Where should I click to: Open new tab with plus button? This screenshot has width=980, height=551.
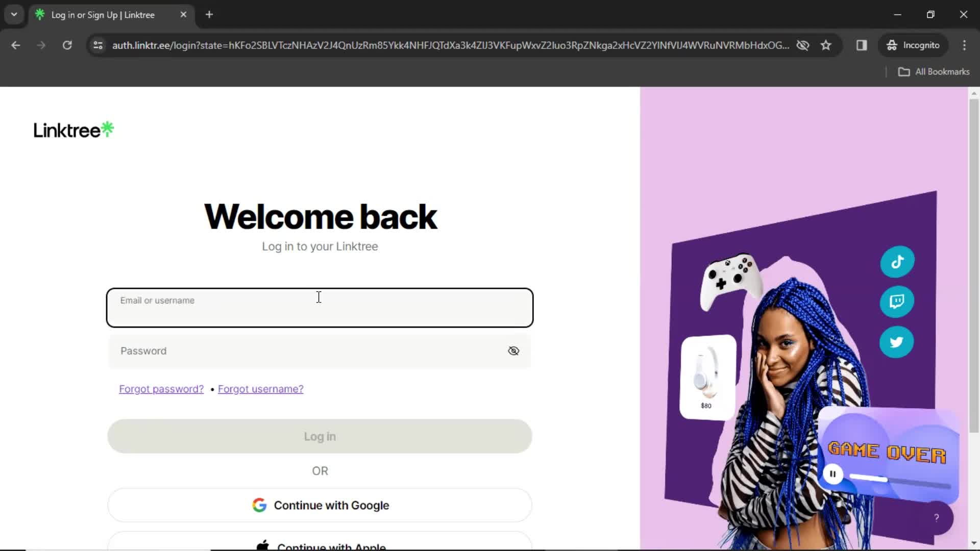coord(209,14)
